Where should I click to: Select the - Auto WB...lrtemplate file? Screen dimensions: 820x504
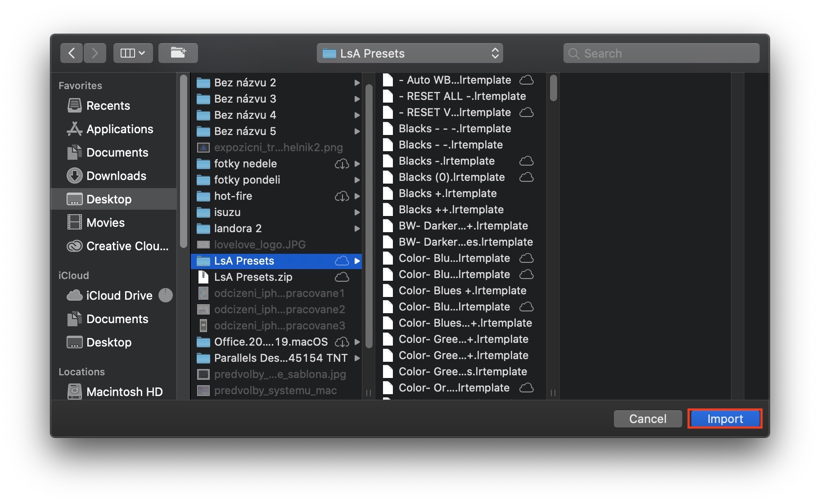461,80
